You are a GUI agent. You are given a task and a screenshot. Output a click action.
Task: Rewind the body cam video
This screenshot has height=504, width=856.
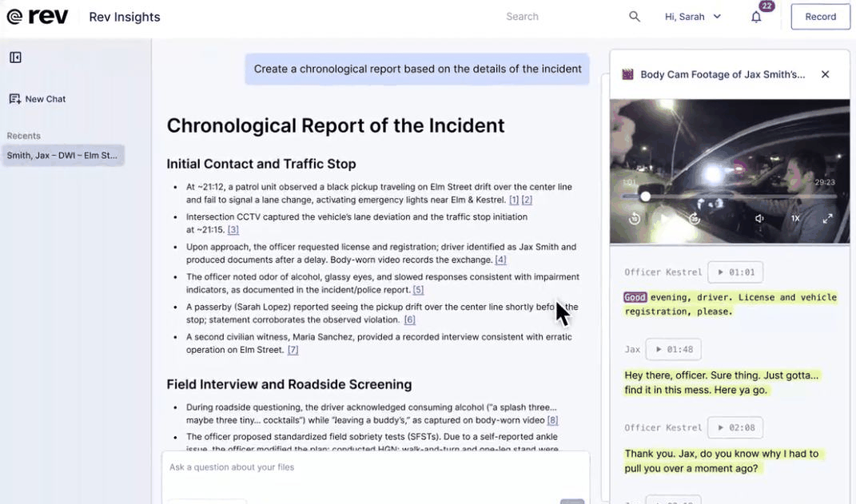[x=635, y=219]
